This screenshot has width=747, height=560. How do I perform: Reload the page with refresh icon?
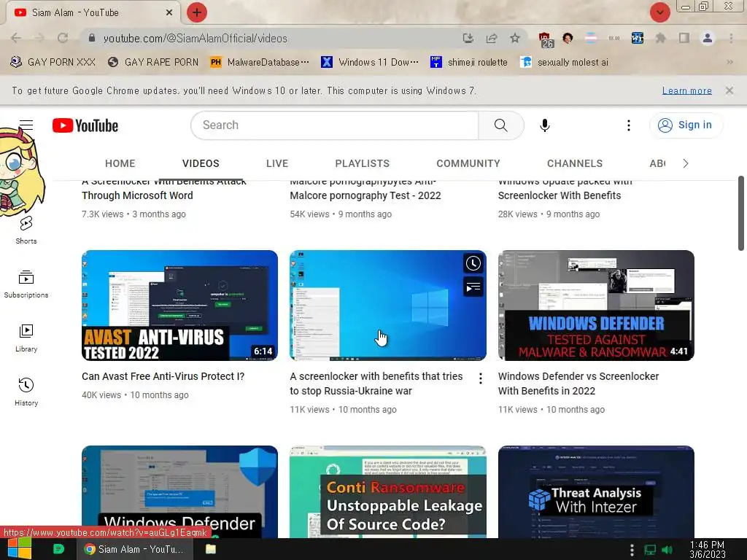(63, 38)
